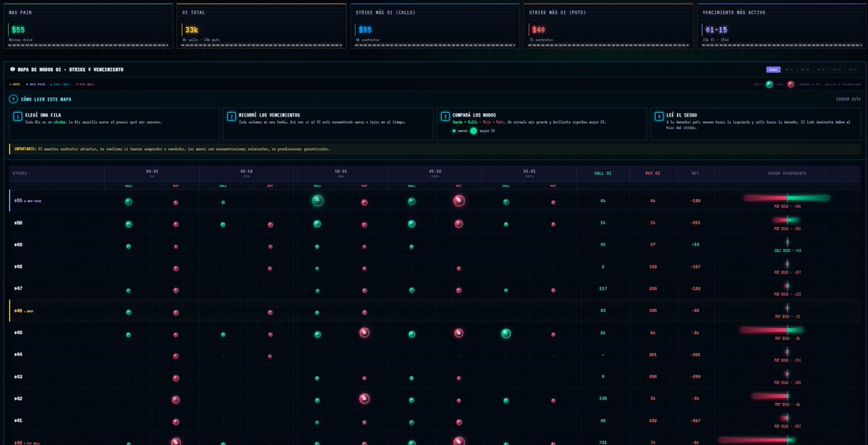Click step 4 box Leé el sesgo

(x=754, y=124)
